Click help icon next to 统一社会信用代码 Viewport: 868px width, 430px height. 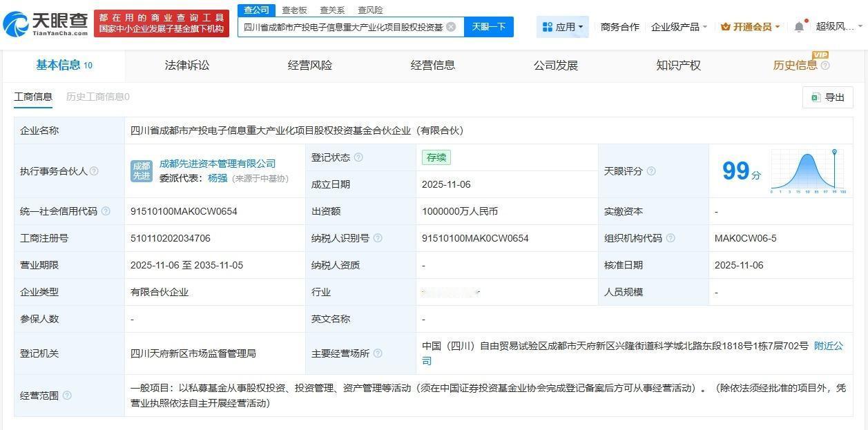tap(106, 211)
